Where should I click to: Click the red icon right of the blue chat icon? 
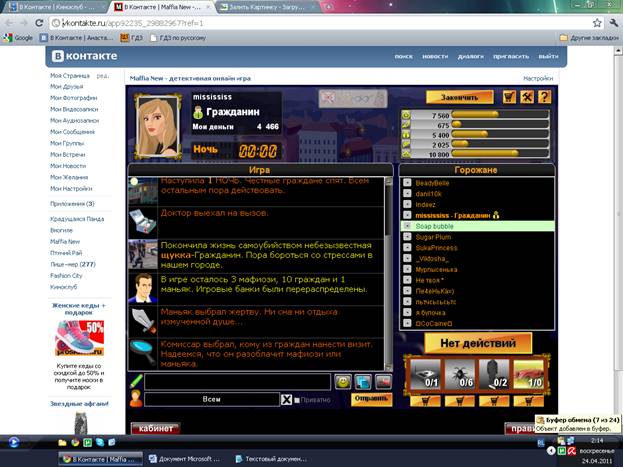pos(383,382)
